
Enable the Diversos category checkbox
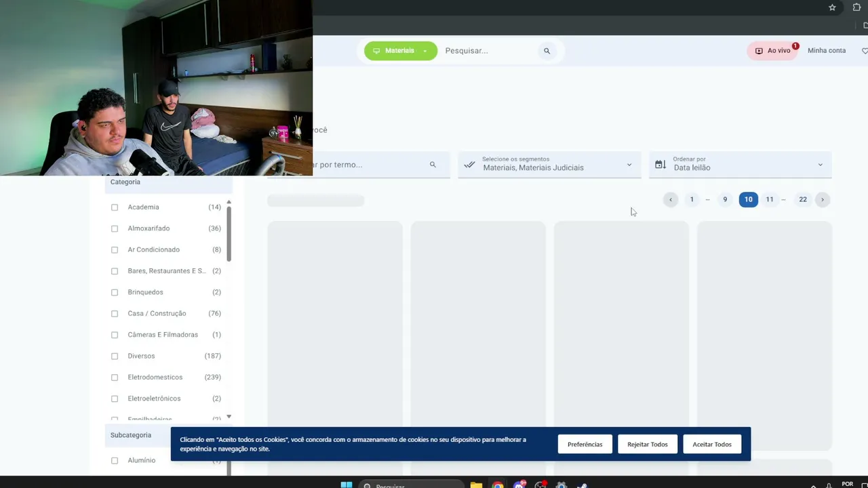pos(115,356)
